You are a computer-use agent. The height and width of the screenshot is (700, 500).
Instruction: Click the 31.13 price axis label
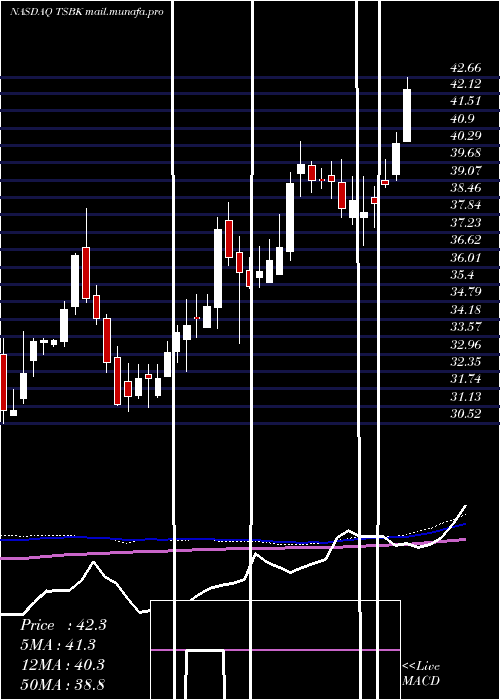pyautogui.click(x=466, y=396)
